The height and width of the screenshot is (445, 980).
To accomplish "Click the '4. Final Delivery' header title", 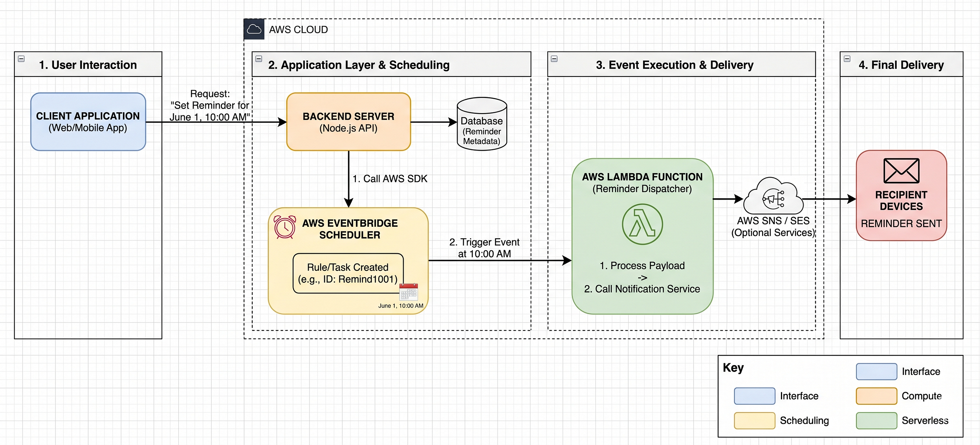I will point(901,65).
